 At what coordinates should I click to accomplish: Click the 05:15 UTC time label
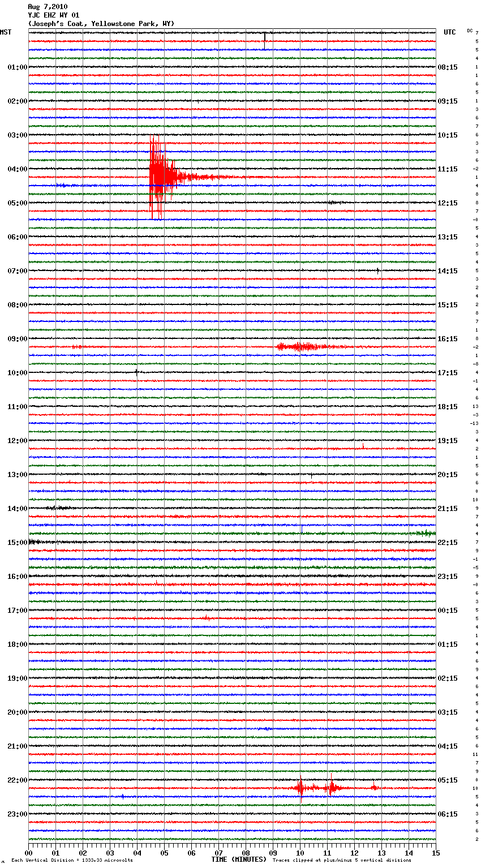[x=448, y=780]
